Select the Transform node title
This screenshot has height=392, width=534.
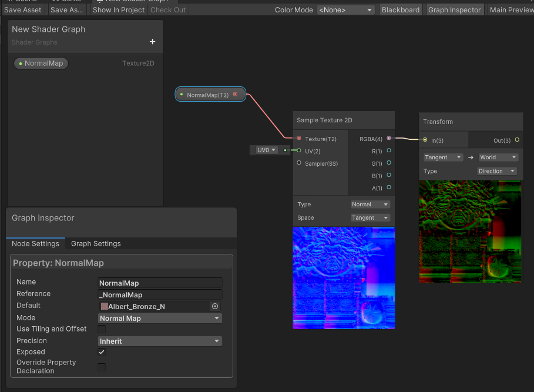(x=438, y=122)
